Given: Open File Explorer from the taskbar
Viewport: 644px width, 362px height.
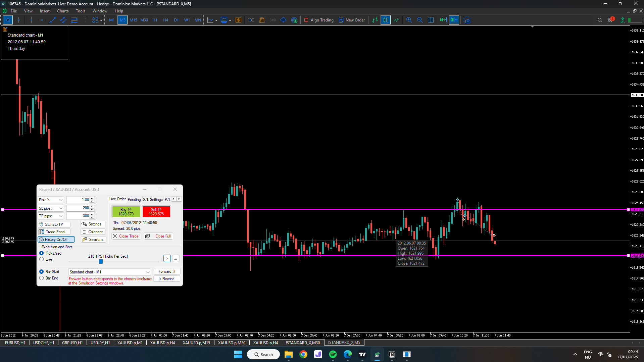Looking at the screenshot, I should [289, 354].
